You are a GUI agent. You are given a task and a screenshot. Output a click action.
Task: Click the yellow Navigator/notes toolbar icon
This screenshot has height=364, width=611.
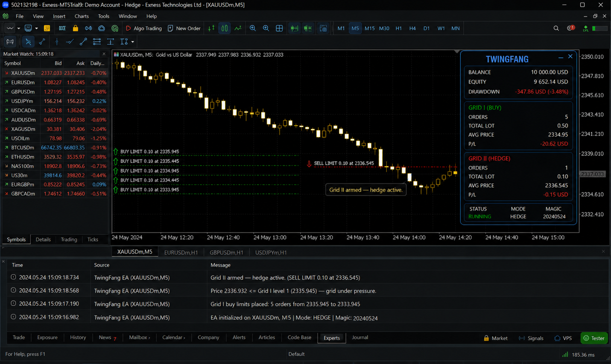pyautogui.click(x=47, y=28)
